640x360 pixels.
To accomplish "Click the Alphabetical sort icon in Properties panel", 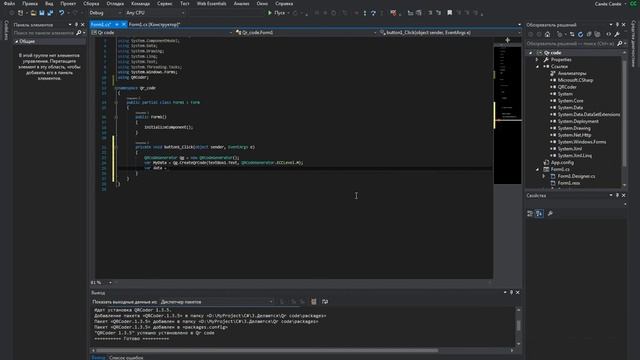I will pos(539,213).
